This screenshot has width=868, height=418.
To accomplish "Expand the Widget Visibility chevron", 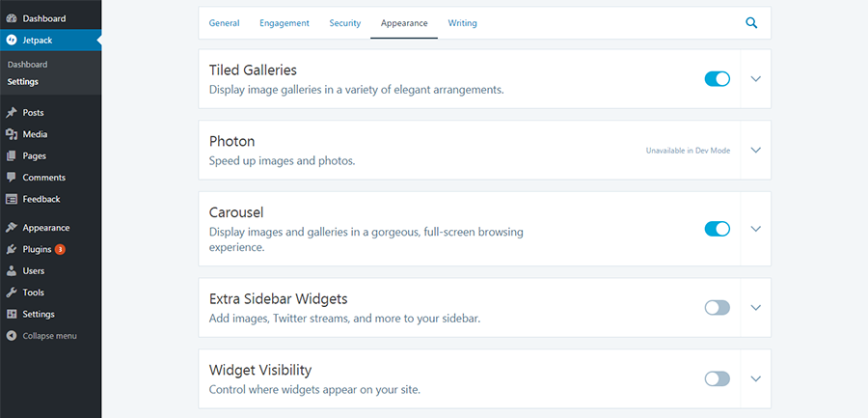I will [755, 378].
